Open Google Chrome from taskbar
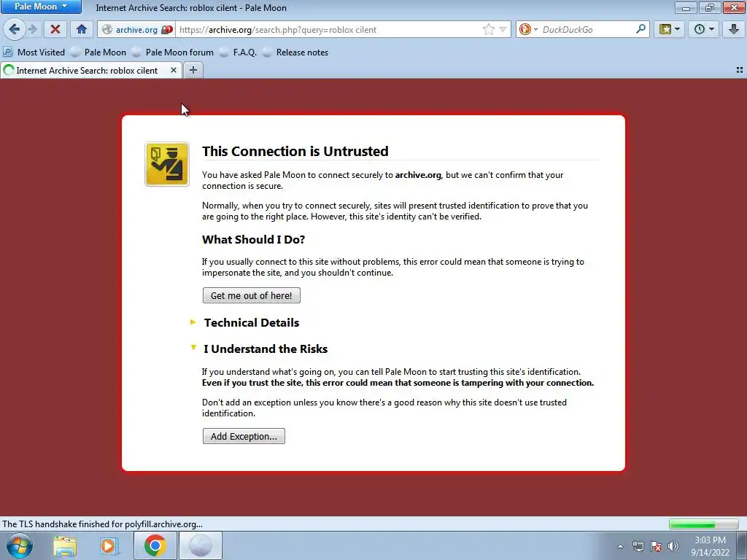This screenshot has height=560, width=747. [155, 545]
